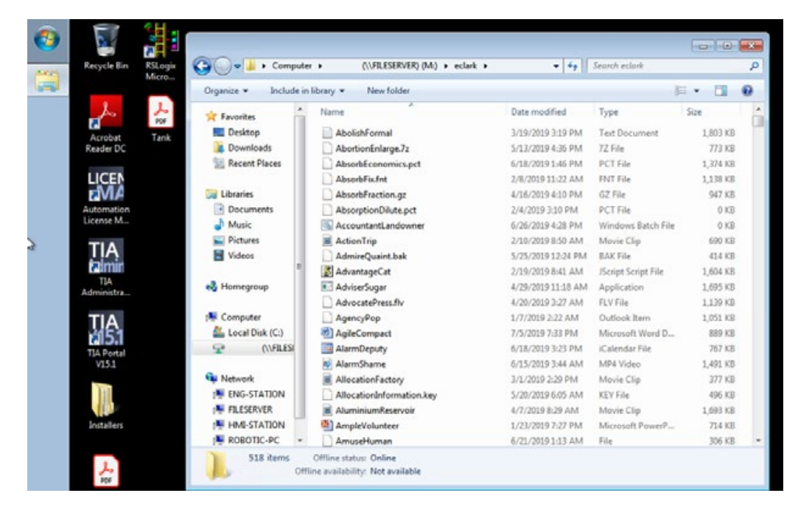The image size is (812, 507).
Task: Click file list scrollbar down arrow
Action: coord(758,441)
